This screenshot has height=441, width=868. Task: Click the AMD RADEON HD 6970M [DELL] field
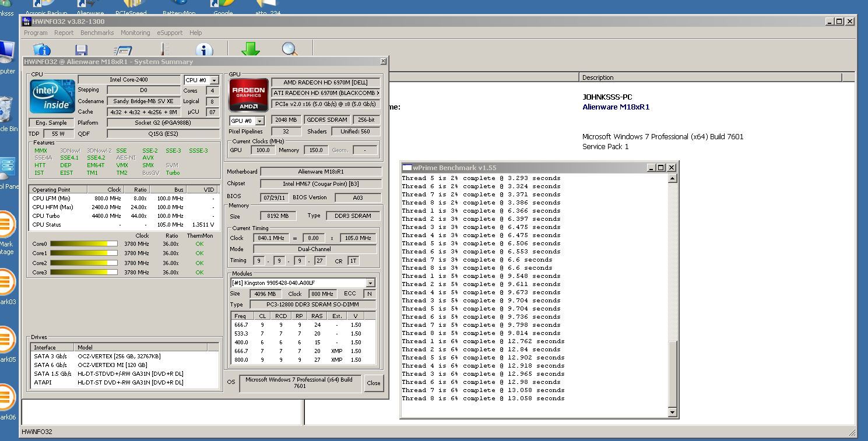coord(325,83)
